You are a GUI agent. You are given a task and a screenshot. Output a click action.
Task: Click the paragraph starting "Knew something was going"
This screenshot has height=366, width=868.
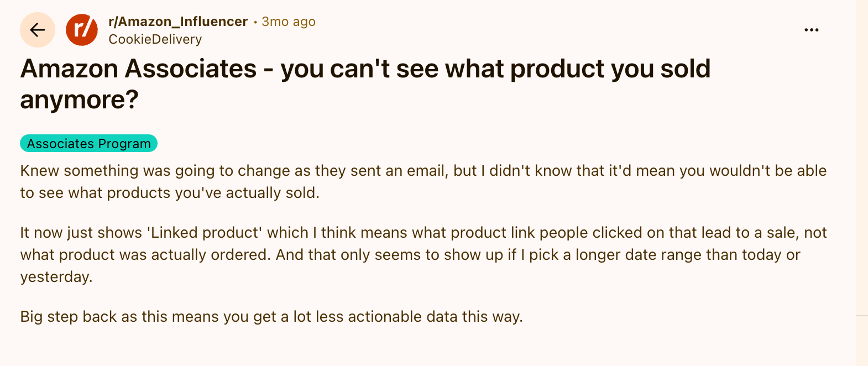[423, 181]
